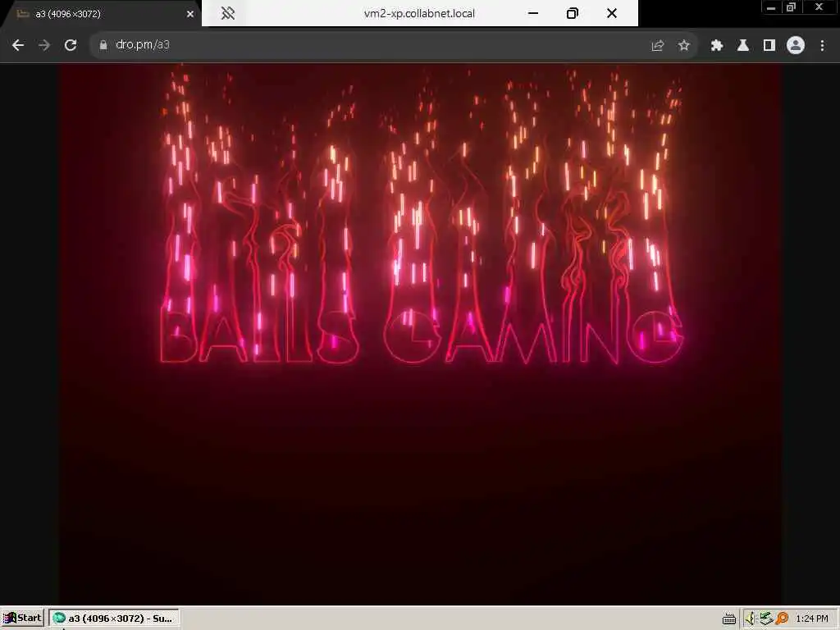Click the lock icon in the address bar
The image size is (840, 630).
point(103,46)
